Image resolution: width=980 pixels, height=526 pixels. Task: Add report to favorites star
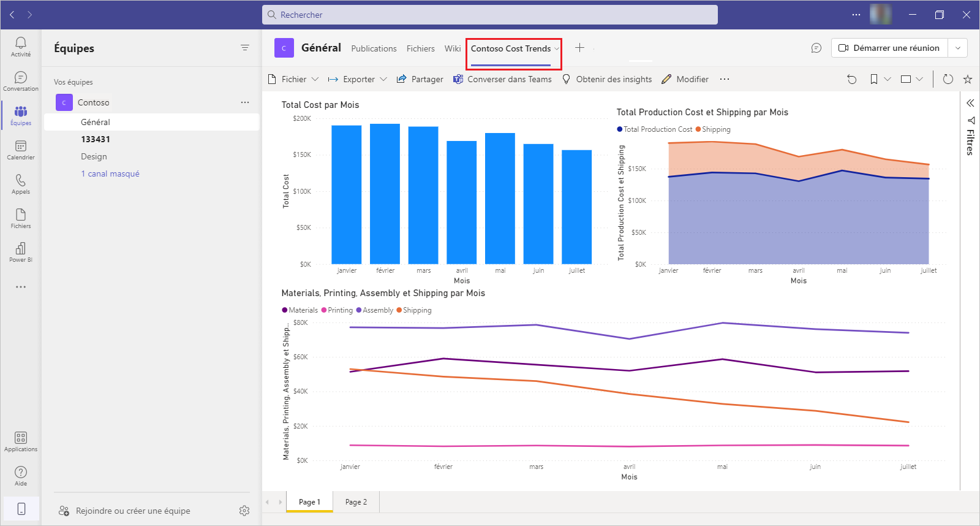[x=968, y=79]
